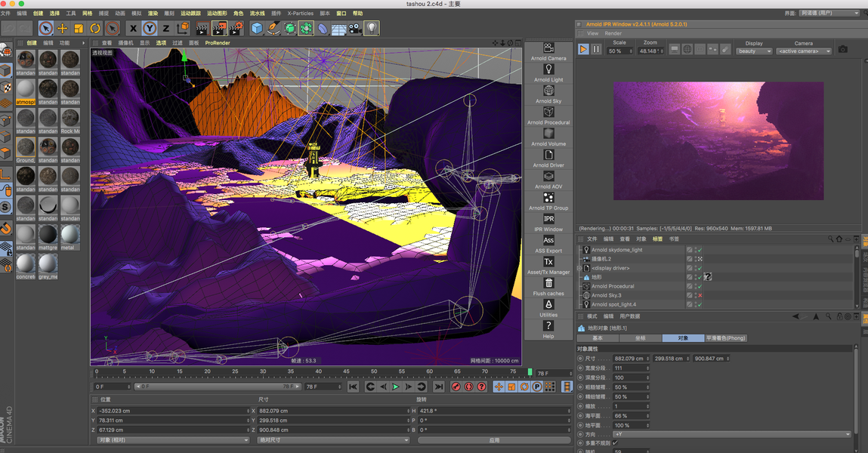
Task: Select the Rotate tool in top toolbar
Action: (95, 28)
